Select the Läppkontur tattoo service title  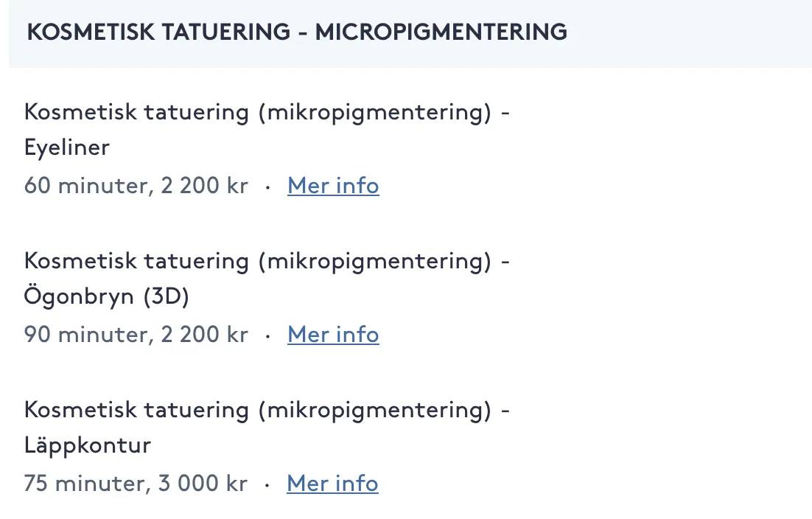pos(267,428)
